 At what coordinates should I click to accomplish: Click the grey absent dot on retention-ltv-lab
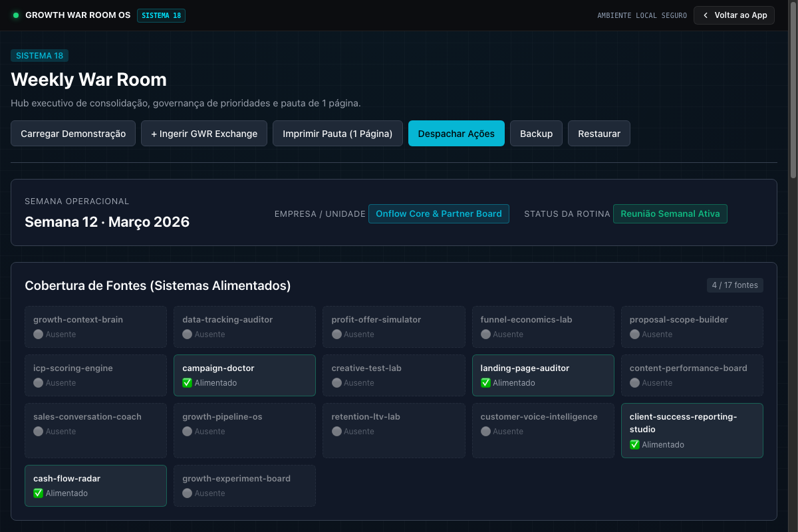[336, 432]
